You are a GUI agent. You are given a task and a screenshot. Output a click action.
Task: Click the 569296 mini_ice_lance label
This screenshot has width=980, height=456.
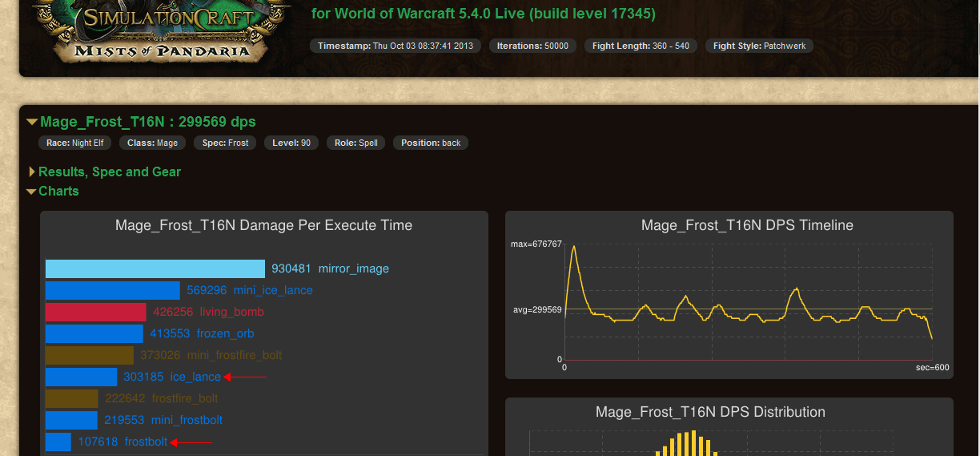(250, 290)
